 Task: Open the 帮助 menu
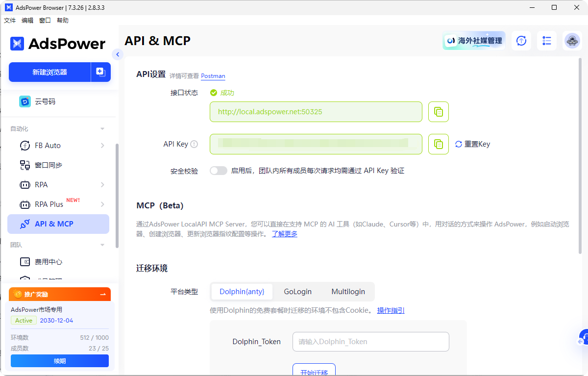(63, 21)
